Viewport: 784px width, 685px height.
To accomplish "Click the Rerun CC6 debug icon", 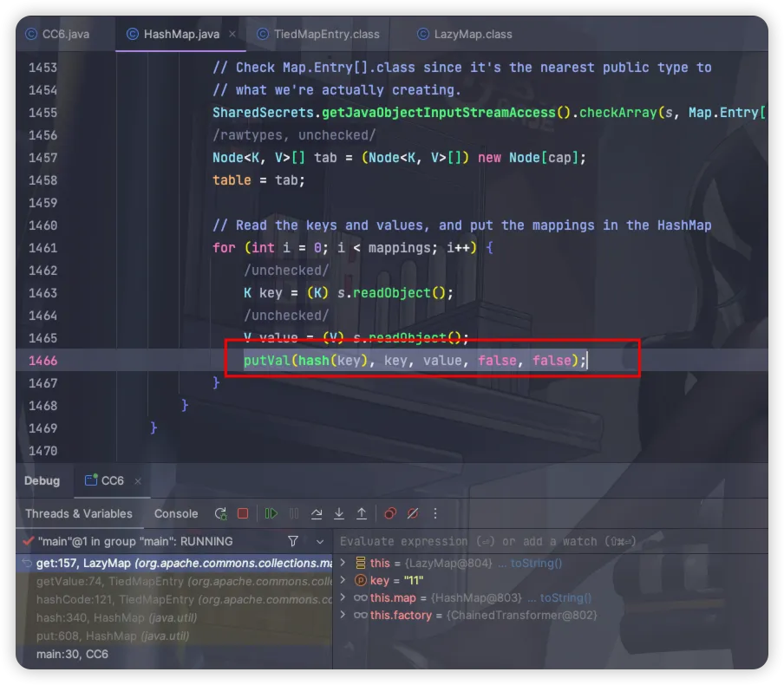I will click(221, 513).
